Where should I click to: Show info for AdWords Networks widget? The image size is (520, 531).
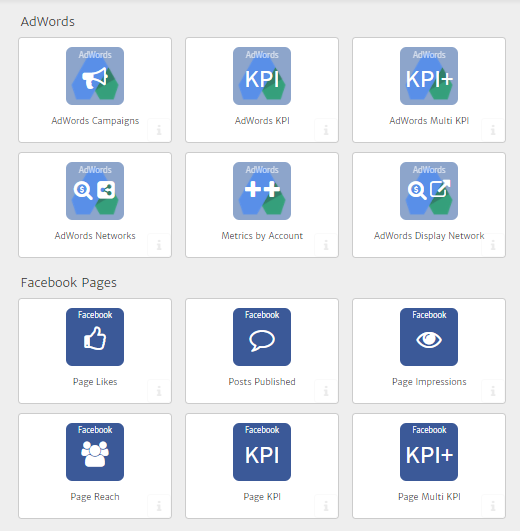click(x=159, y=245)
